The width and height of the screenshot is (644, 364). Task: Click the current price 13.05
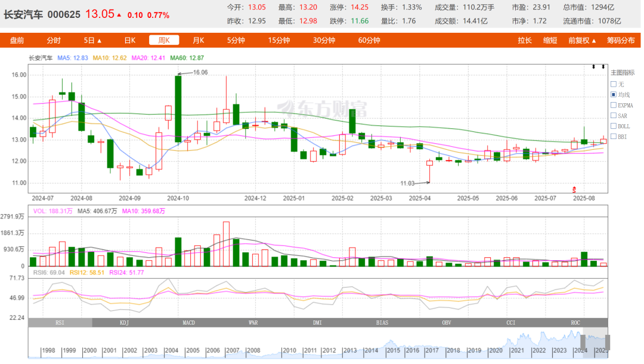(x=100, y=14)
